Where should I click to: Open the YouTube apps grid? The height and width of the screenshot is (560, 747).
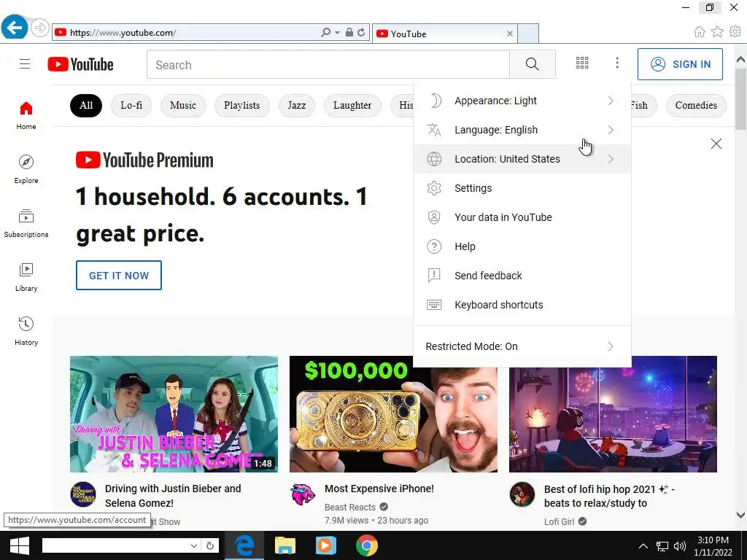coord(582,63)
